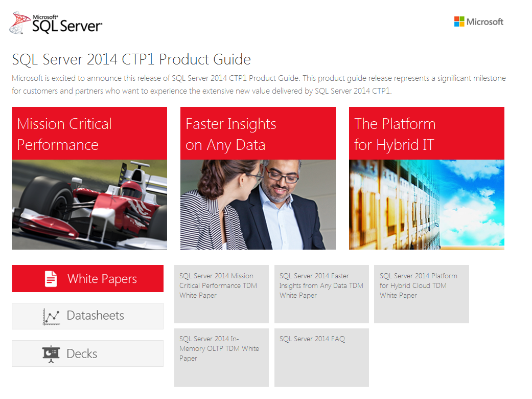Click the SQL Server 2014 CTP1 Product Guide heading
This screenshot has height=399, width=532.
click(131, 60)
